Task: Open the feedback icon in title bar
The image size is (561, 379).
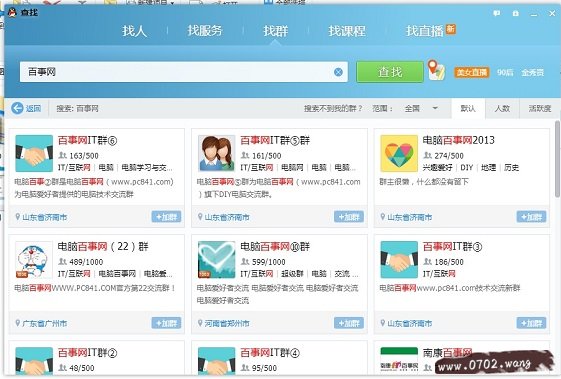Action: [x=497, y=13]
